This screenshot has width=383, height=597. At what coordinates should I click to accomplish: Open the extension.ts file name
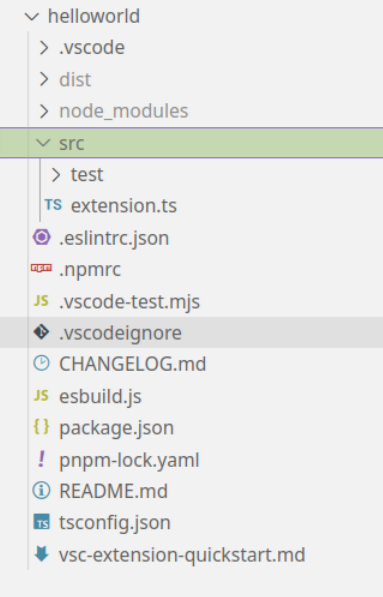(124, 206)
